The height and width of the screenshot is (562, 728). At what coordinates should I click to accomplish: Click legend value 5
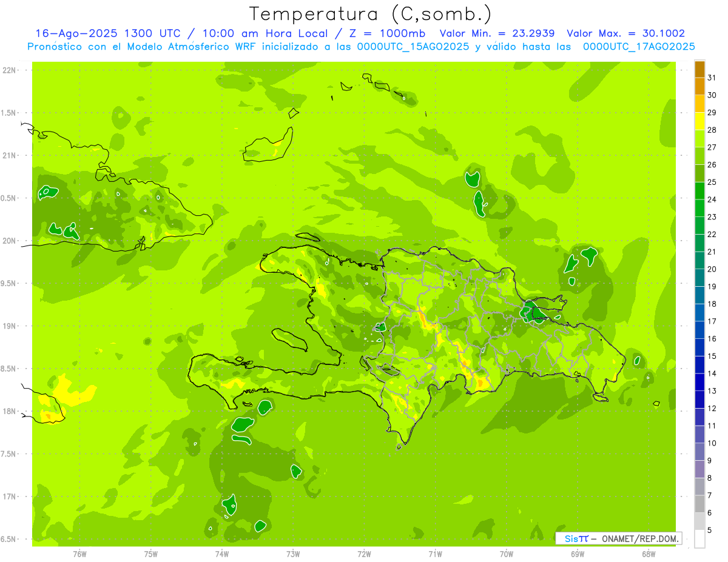point(710,530)
